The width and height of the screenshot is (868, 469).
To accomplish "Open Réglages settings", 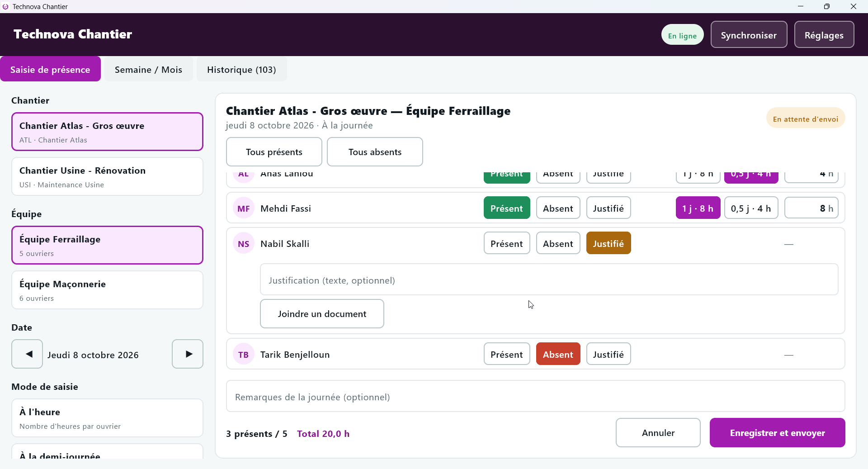I will click(824, 35).
